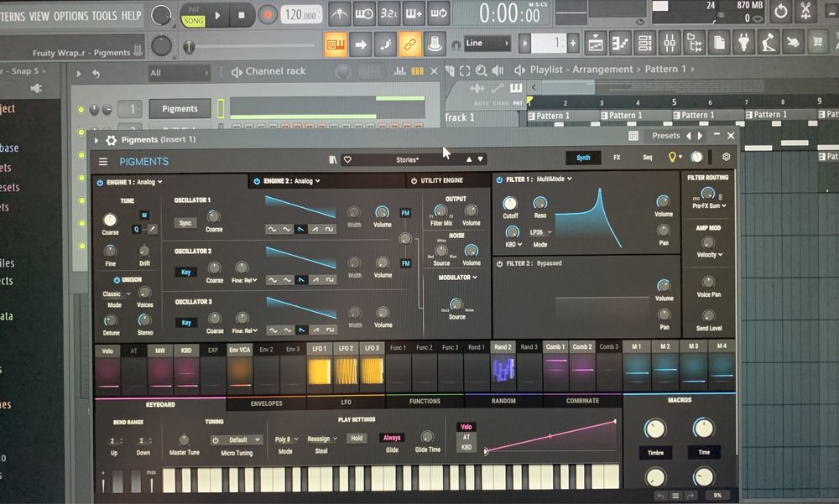Open the TOOLS menu
This screenshot has width=839, height=504.
pyautogui.click(x=104, y=16)
